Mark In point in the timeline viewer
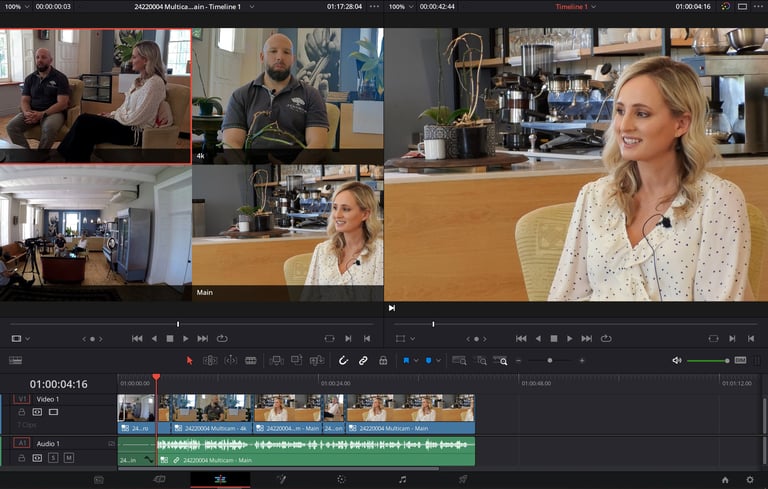The image size is (768, 489). coord(732,339)
